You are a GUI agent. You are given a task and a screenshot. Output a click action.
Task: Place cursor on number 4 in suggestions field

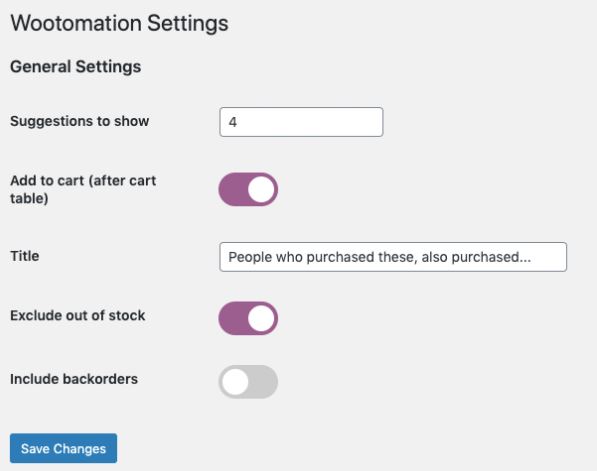pos(233,122)
